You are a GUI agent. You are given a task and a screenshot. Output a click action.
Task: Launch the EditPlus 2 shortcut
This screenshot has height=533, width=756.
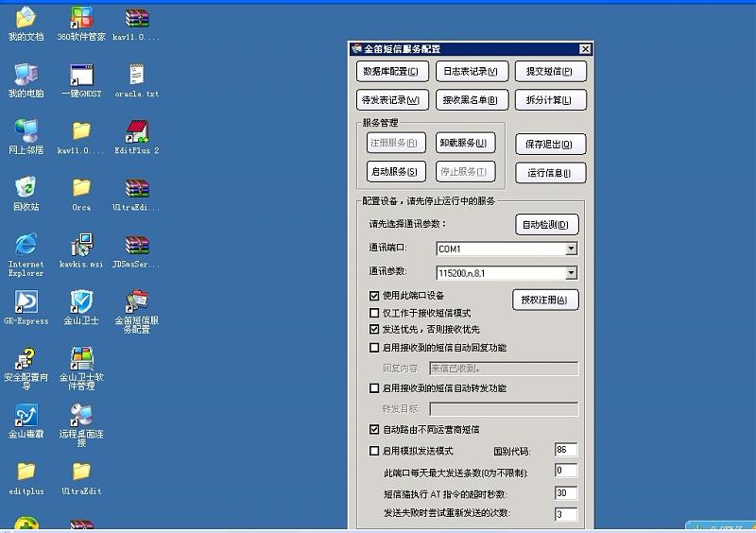coord(137,137)
